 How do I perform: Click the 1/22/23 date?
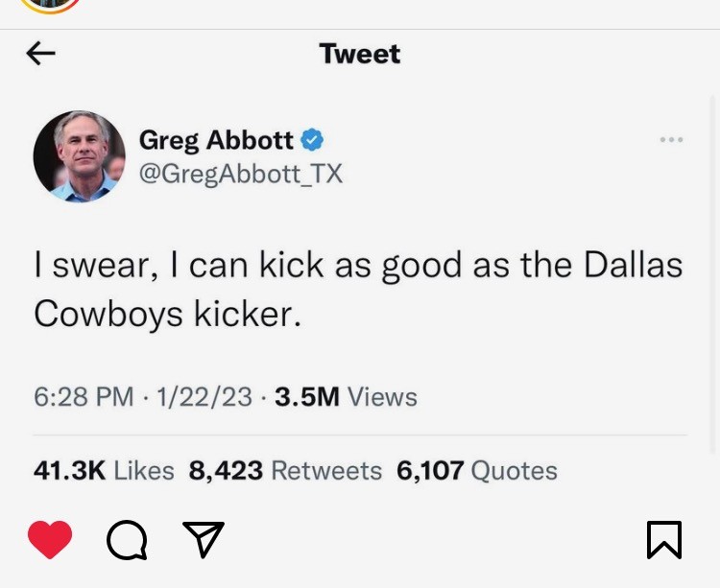[202, 397]
